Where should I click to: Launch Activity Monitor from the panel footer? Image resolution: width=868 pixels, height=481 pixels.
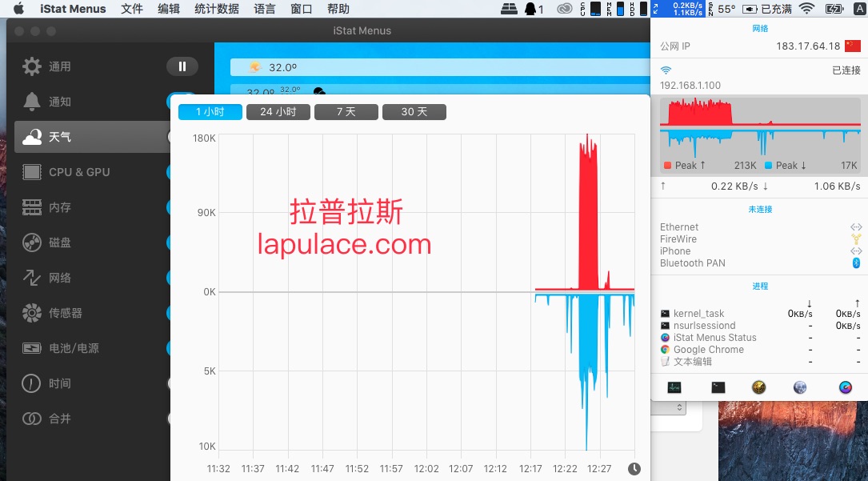pos(674,387)
